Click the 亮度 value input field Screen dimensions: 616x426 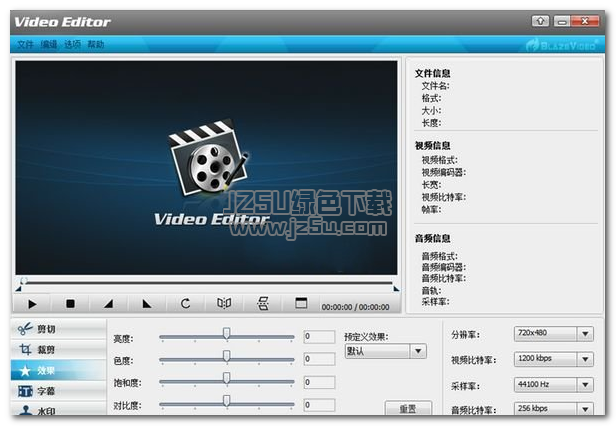319,336
